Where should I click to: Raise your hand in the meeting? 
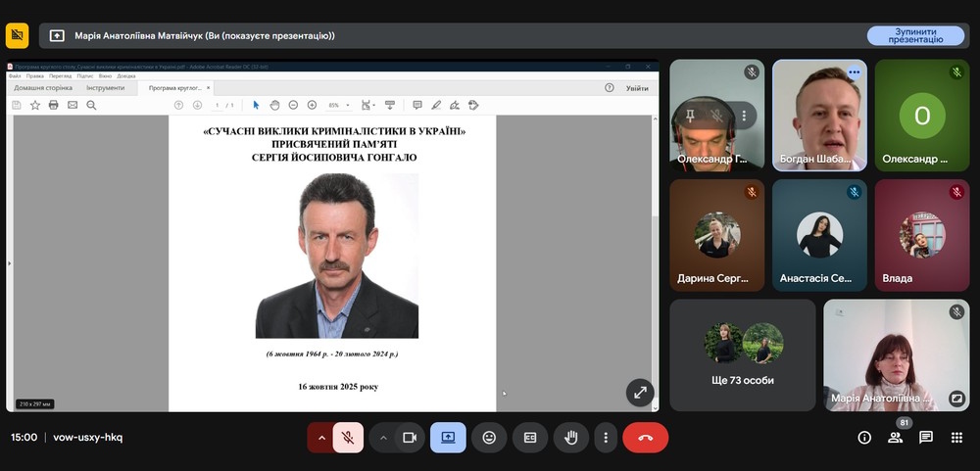(570, 438)
